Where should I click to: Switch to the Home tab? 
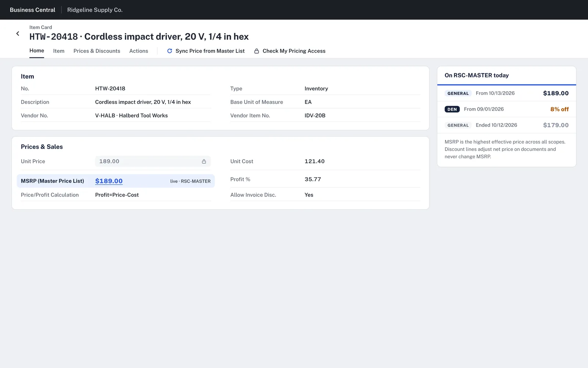click(37, 51)
